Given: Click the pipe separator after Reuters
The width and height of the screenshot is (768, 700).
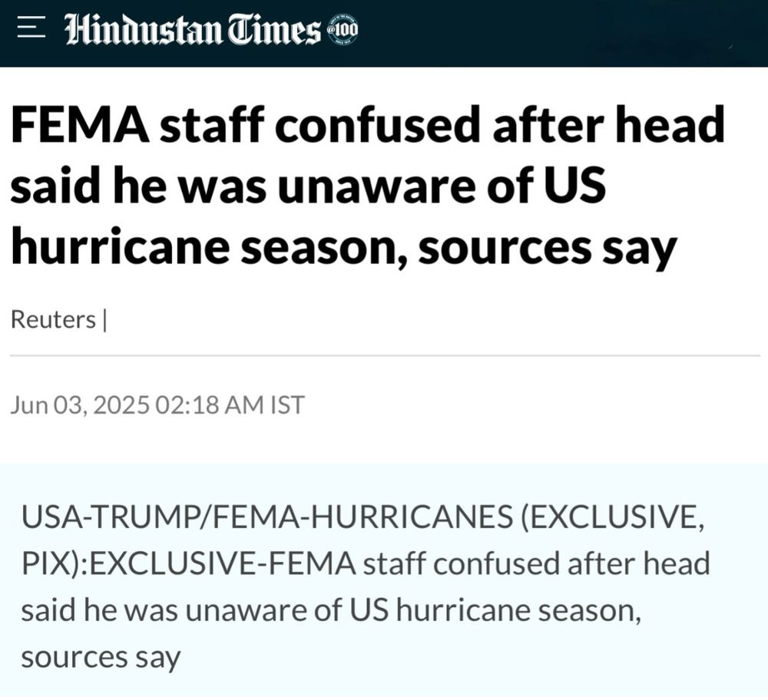Looking at the screenshot, I should [x=104, y=319].
